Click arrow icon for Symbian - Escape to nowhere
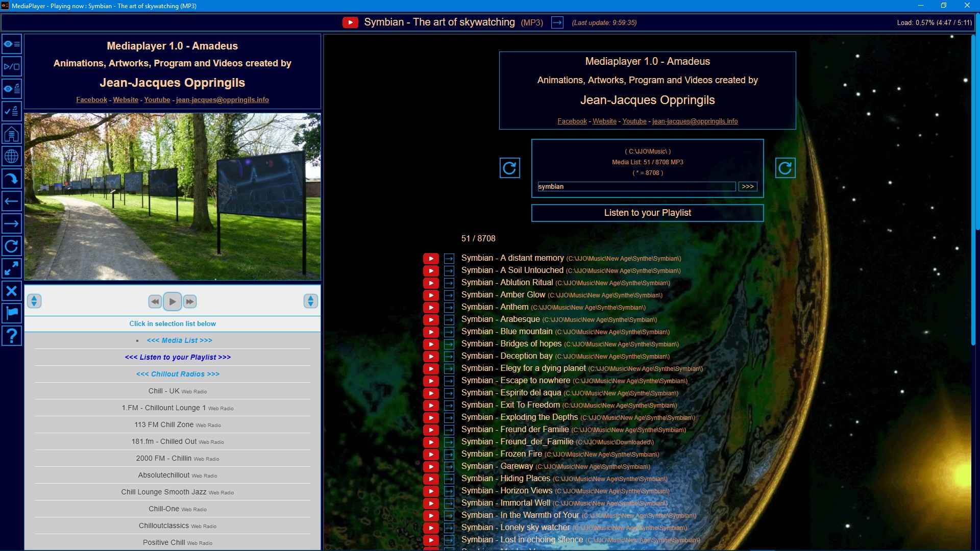 coord(449,381)
